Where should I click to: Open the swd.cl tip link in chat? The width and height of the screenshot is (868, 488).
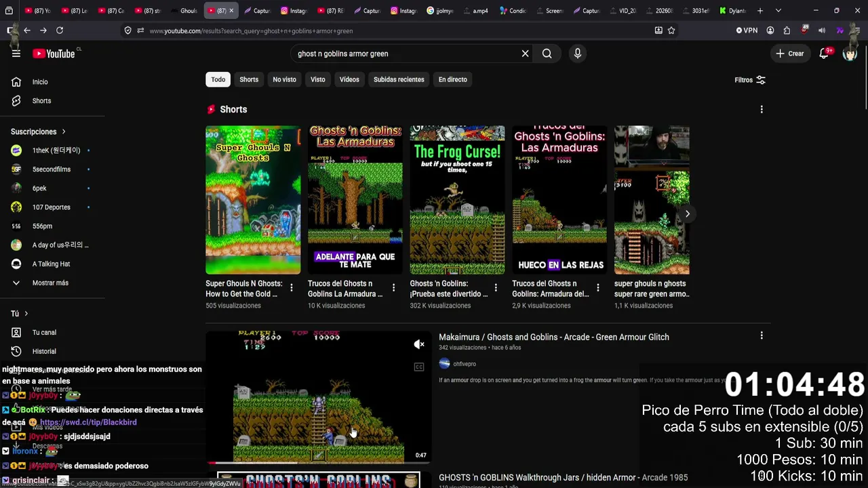pos(88,422)
